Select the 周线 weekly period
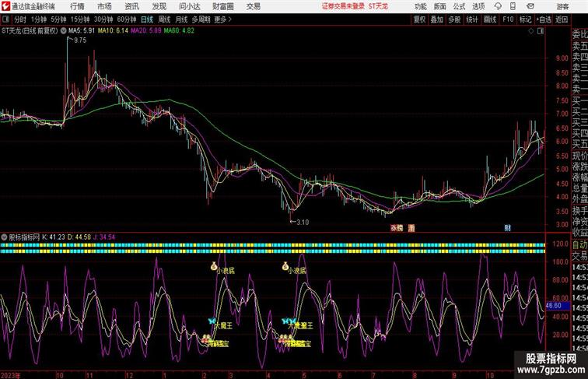This screenshot has height=379, width=588. (x=164, y=19)
